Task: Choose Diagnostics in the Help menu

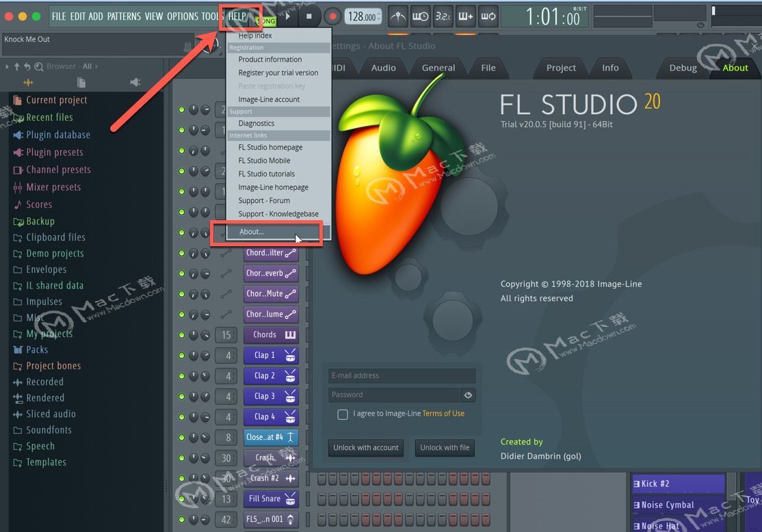Action: (x=257, y=123)
